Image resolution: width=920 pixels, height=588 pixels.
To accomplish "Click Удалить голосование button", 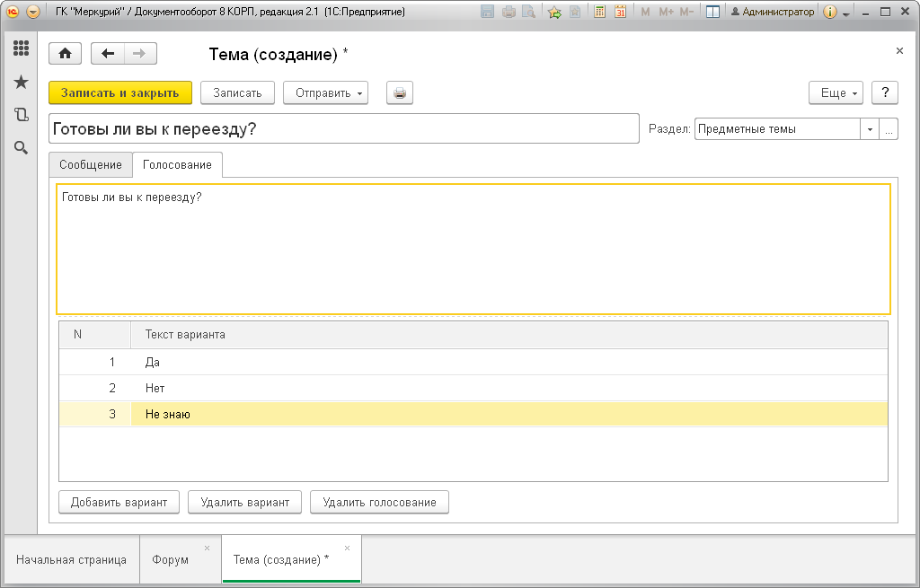I will click(380, 503).
